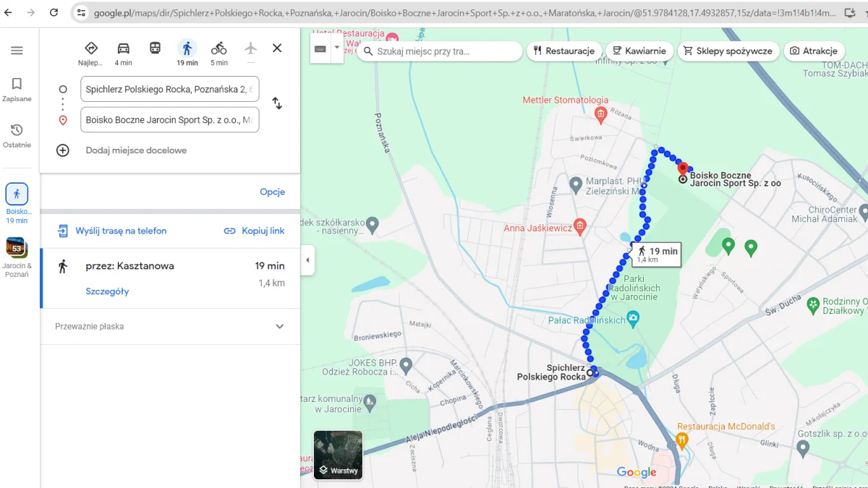This screenshot has height=488, width=868.
Task: View site information in address bar
Action: pyautogui.click(x=81, y=13)
